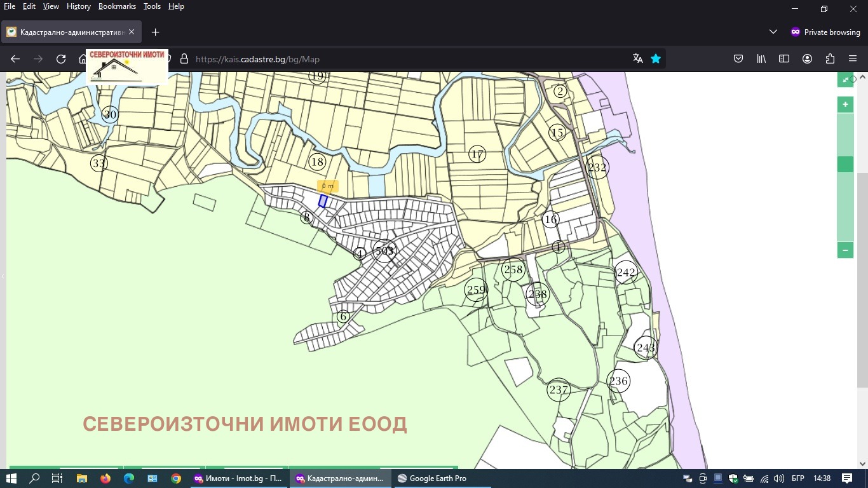This screenshot has width=868, height=488.
Task: Toggle fullscreen map expand icon
Action: (845, 79)
